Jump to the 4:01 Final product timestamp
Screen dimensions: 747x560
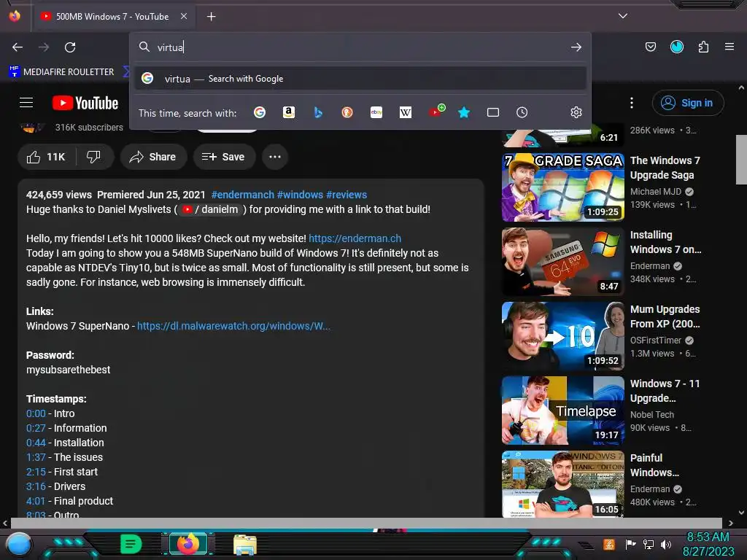(x=36, y=502)
